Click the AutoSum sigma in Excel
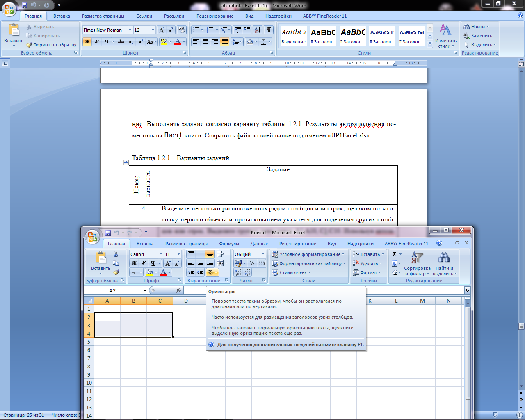Viewport: 525px width, 420px height. coord(394,254)
